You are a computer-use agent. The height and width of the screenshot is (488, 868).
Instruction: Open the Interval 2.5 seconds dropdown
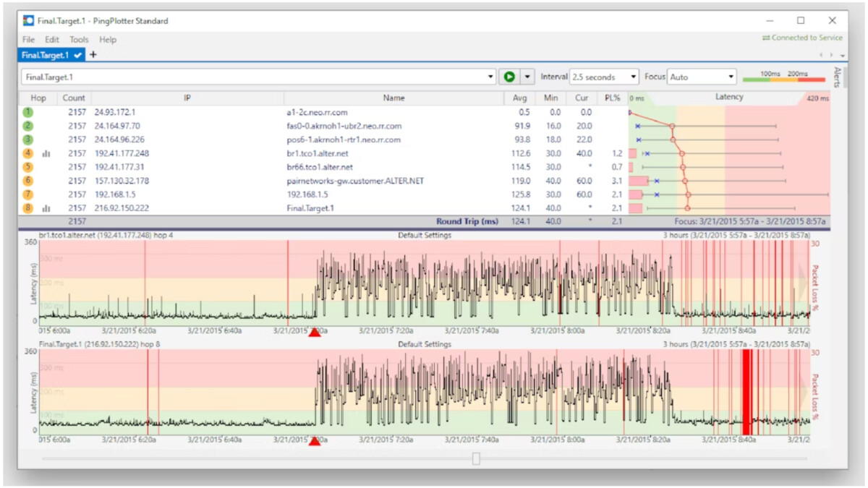(604, 77)
